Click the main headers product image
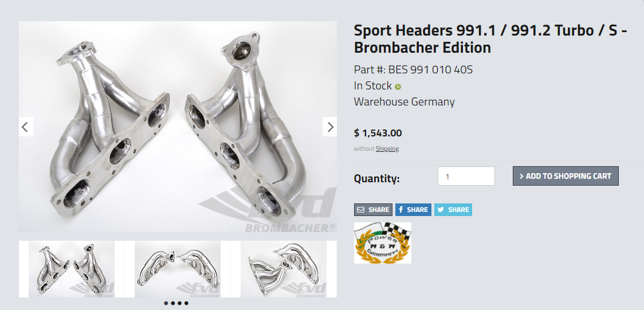644x310 pixels. point(178,127)
